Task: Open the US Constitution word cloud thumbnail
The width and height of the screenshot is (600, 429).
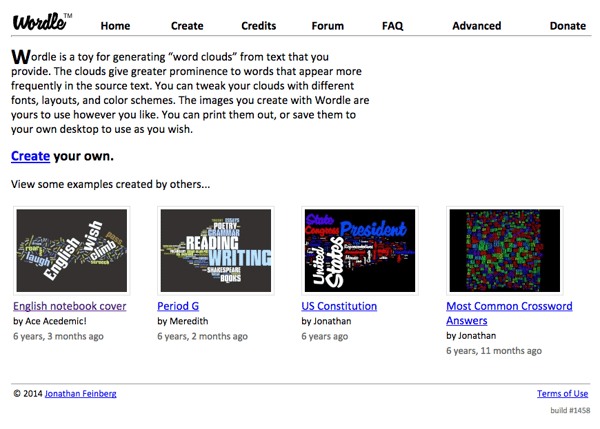Action: point(359,250)
